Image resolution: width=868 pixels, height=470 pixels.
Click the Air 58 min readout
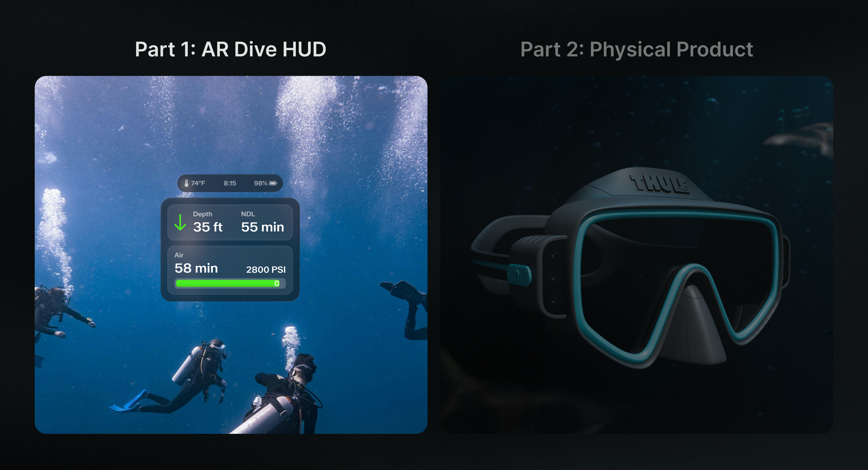pos(196,268)
